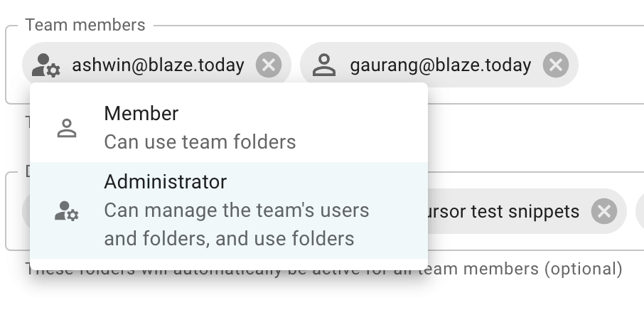Click the admin gear-person icon in role menu
Viewport: 644px width, 310px height.
click(x=67, y=210)
